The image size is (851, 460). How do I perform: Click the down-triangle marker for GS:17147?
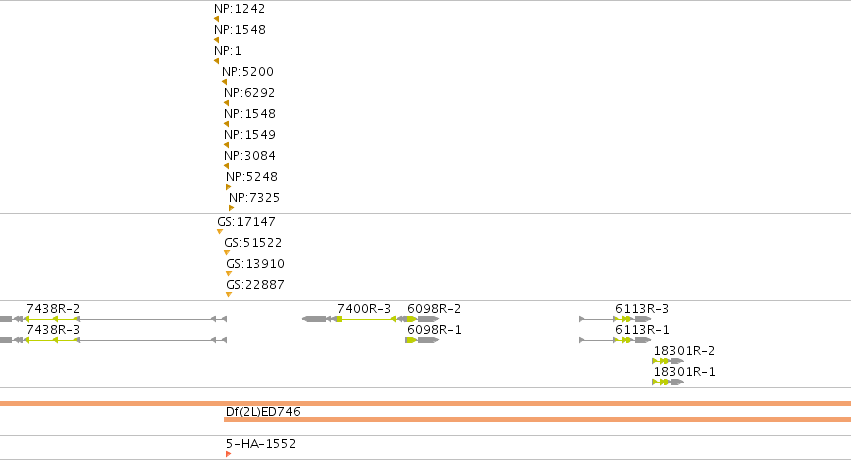(220, 232)
